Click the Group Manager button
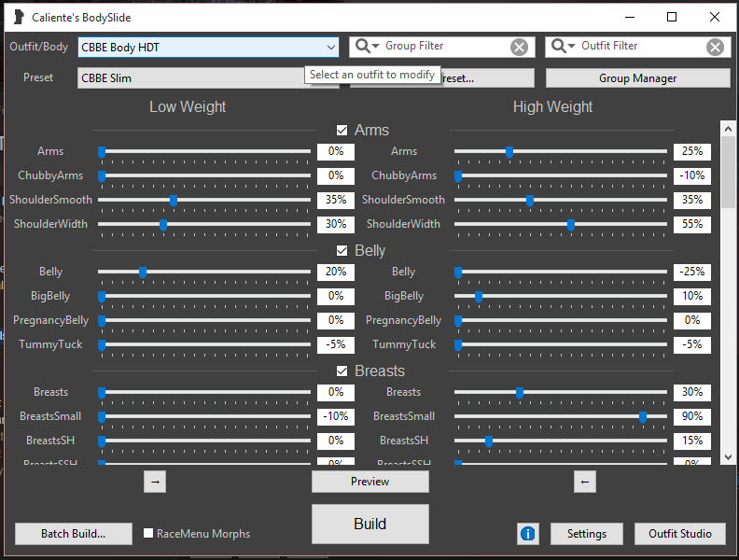739x560 pixels. [637, 78]
